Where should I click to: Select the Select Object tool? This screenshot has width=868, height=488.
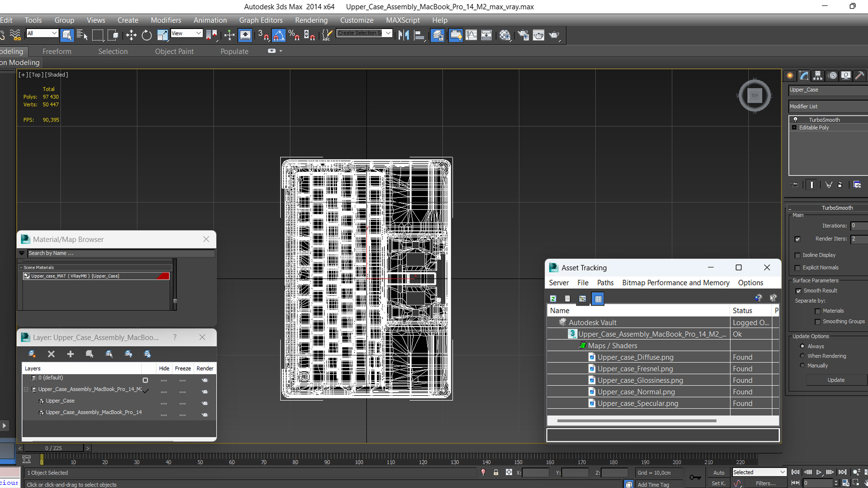pos(67,35)
